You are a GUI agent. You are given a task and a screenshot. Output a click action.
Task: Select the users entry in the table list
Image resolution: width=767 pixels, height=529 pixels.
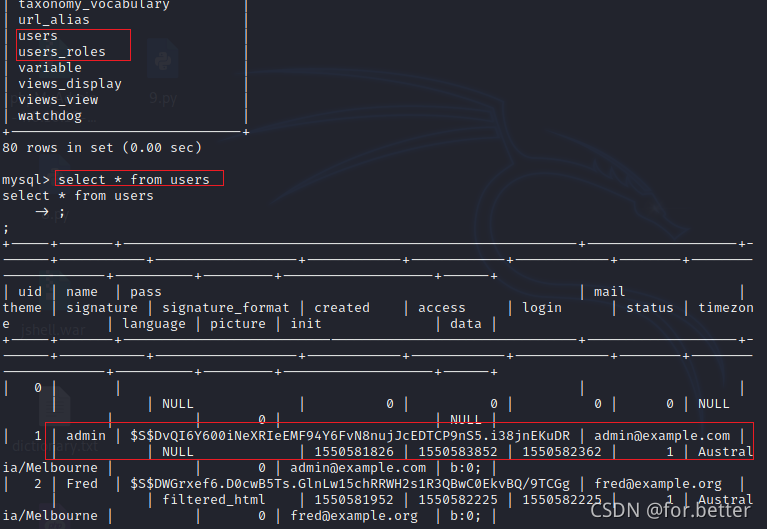(x=38, y=36)
